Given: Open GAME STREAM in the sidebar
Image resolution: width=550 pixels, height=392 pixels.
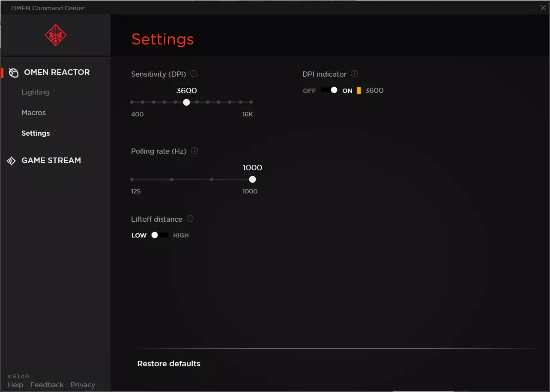Looking at the screenshot, I should coord(51,160).
